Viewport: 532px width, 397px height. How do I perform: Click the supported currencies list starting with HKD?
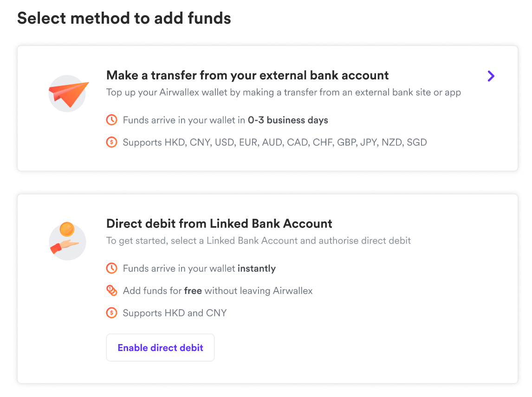coord(275,143)
